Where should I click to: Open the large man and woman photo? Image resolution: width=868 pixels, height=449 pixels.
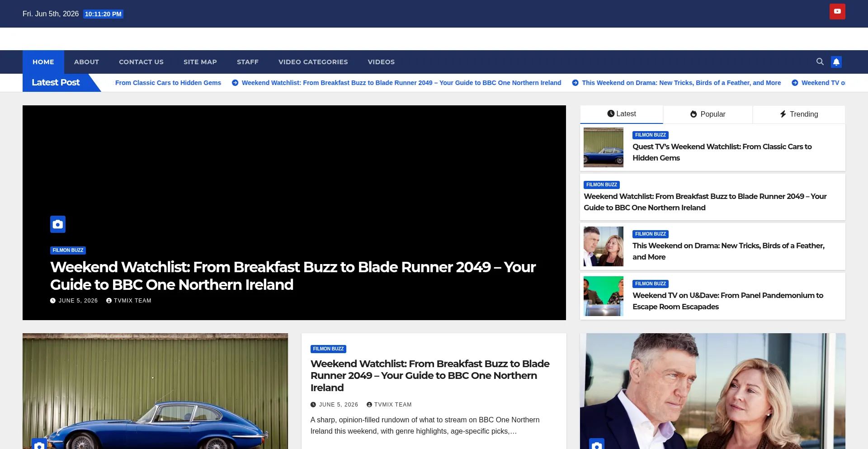pyautogui.click(x=712, y=391)
